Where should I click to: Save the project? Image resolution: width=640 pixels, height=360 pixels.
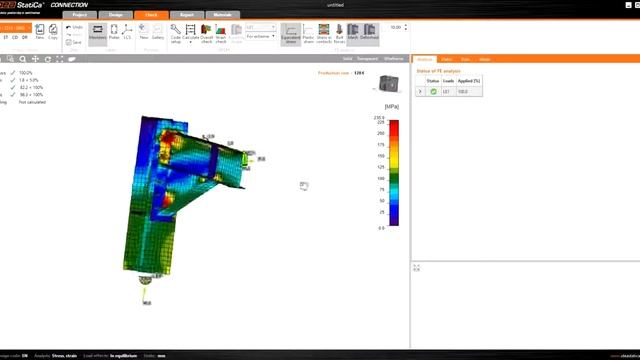click(x=74, y=42)
